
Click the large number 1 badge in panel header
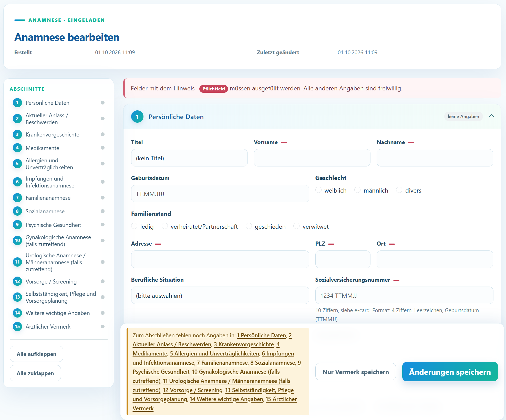[137, 117]
